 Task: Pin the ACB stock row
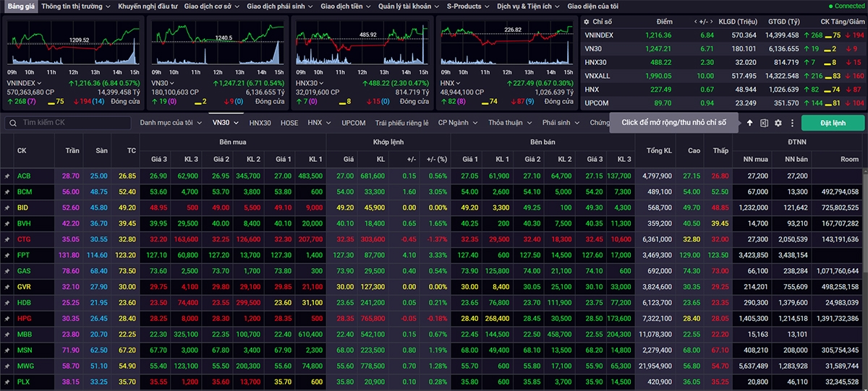click(x=7, y=176)
